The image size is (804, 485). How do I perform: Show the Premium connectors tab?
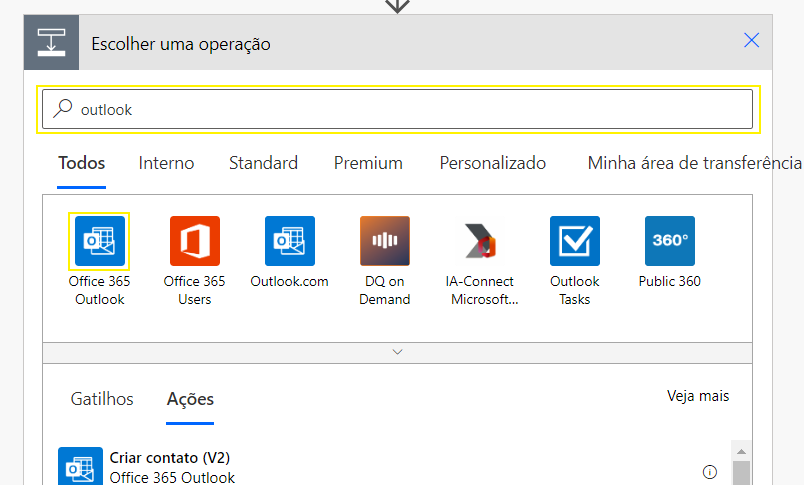coord(368,163)
